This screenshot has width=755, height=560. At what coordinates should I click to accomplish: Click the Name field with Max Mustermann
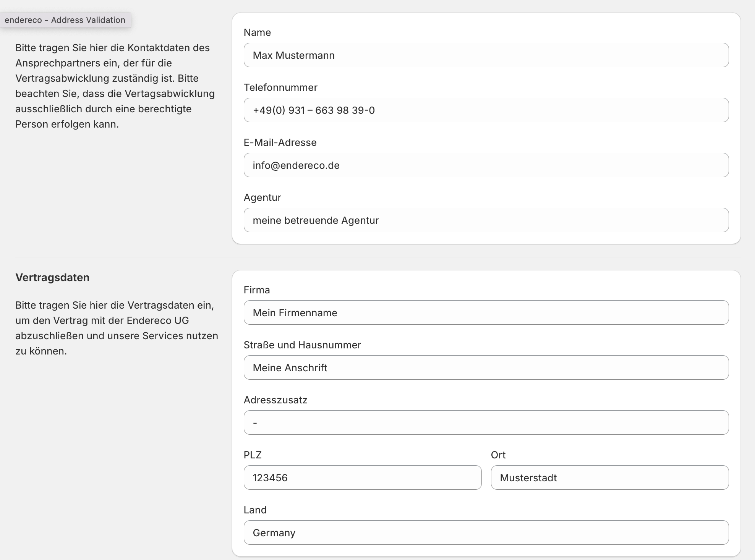pyautogui.click(x=486, y=55)
